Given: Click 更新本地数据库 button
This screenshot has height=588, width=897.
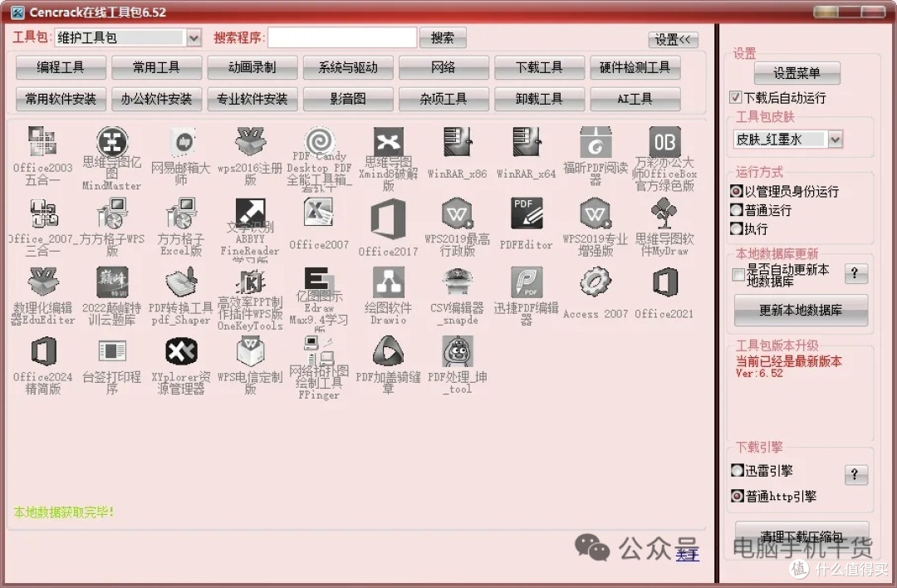Looking at the screenshot, I should click(801, 311).
